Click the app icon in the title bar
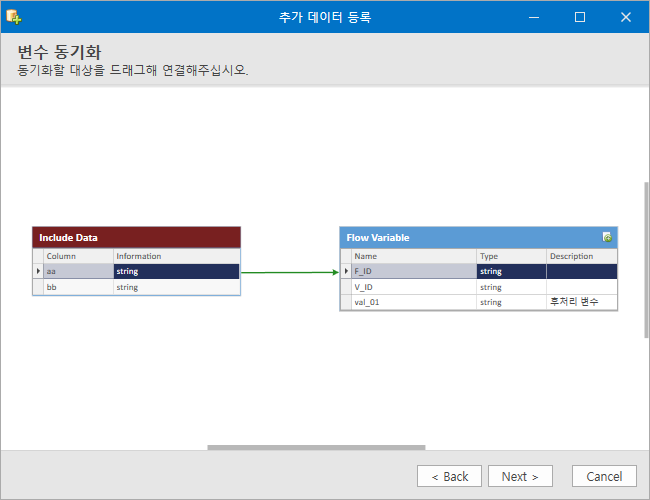 click(14, 17)
